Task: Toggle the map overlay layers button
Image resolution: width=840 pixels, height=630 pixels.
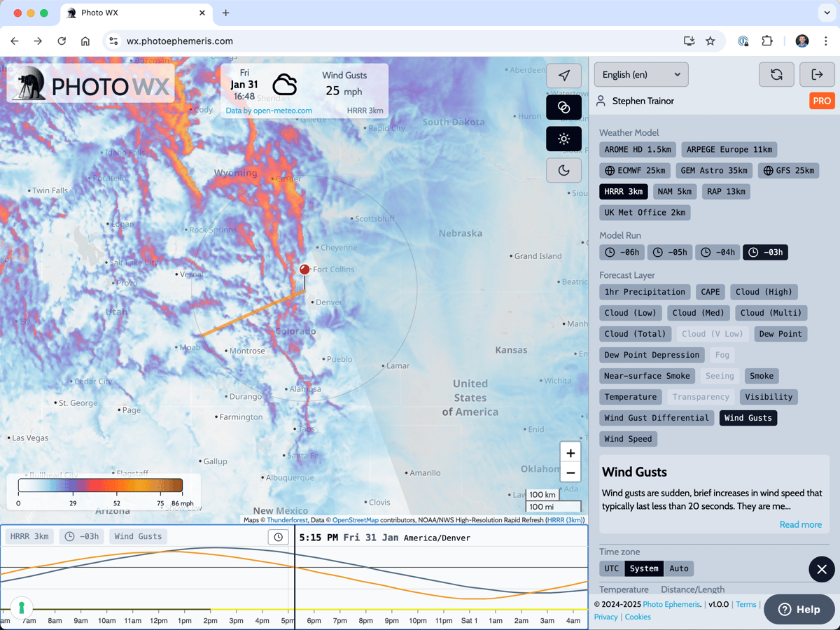Action: (x=563, y=107)
